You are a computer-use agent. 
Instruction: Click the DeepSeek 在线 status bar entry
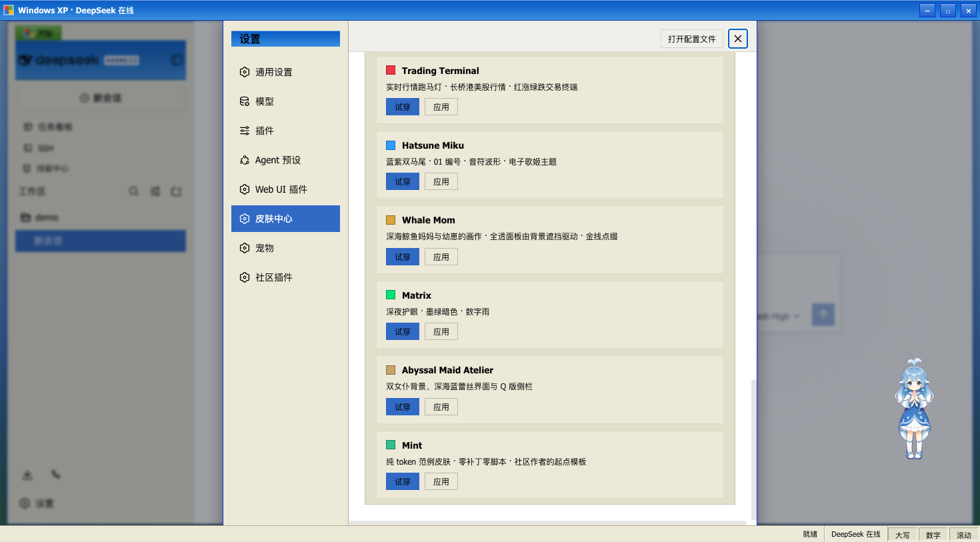855,534
